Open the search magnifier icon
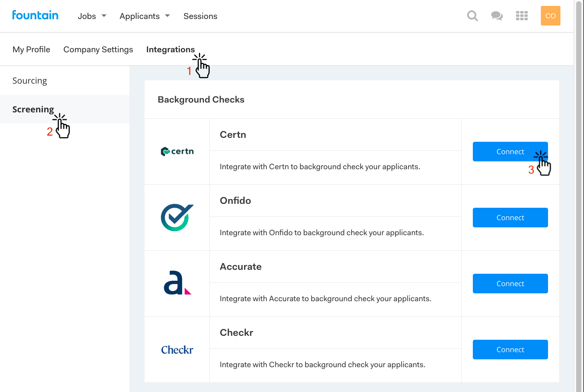 [x=472, y=16]
